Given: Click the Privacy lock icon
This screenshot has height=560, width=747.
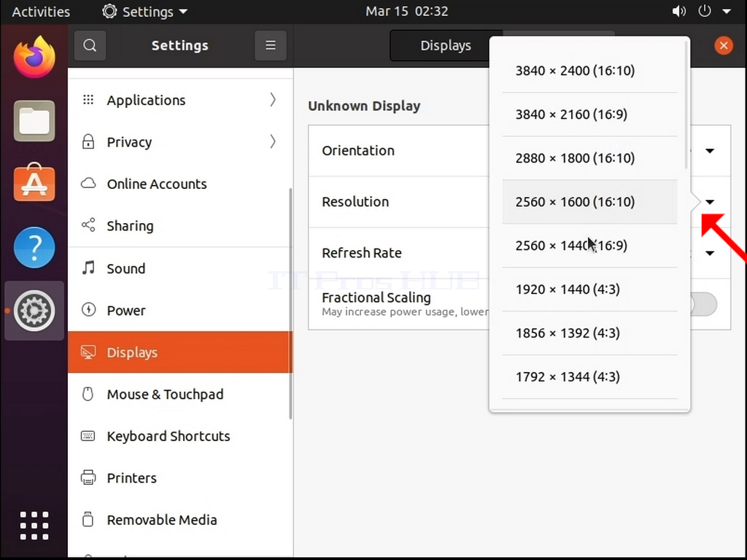Looking at the screenshot, I should click(x=88, y=141).
